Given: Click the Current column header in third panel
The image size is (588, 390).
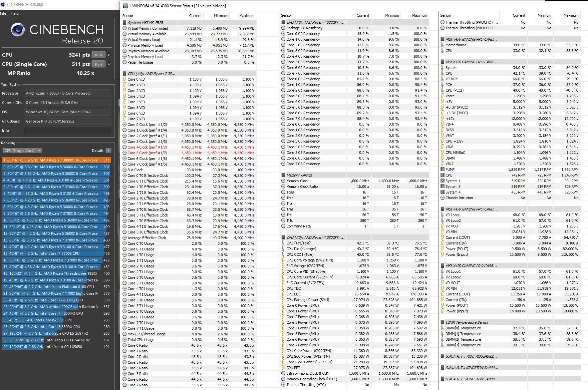Looking at the screenshot, I should [513, 15].
